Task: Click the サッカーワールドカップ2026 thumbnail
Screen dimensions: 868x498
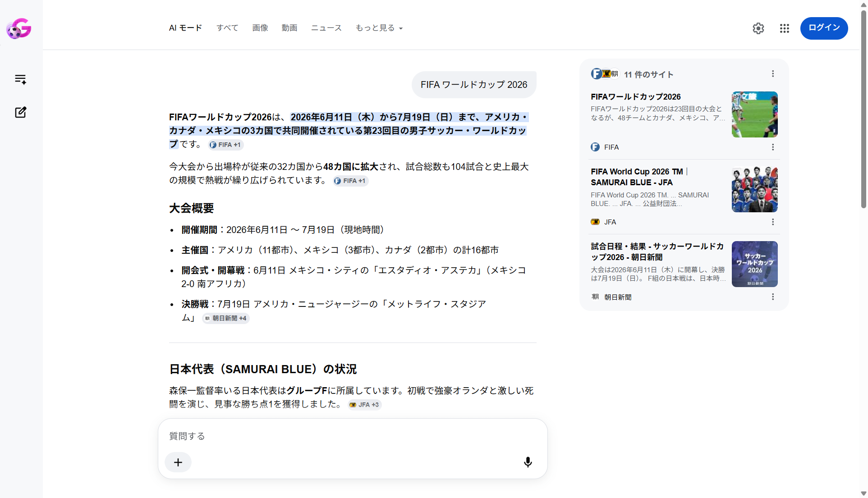Action: tap(755, 264)
